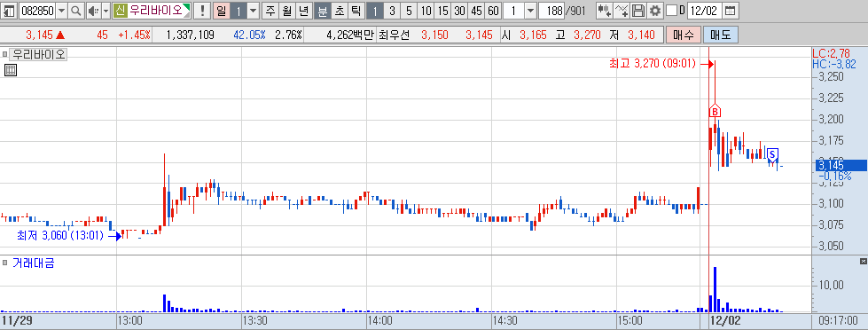
Task: Click the blue 매도 sell button
Action: [720, 35]
